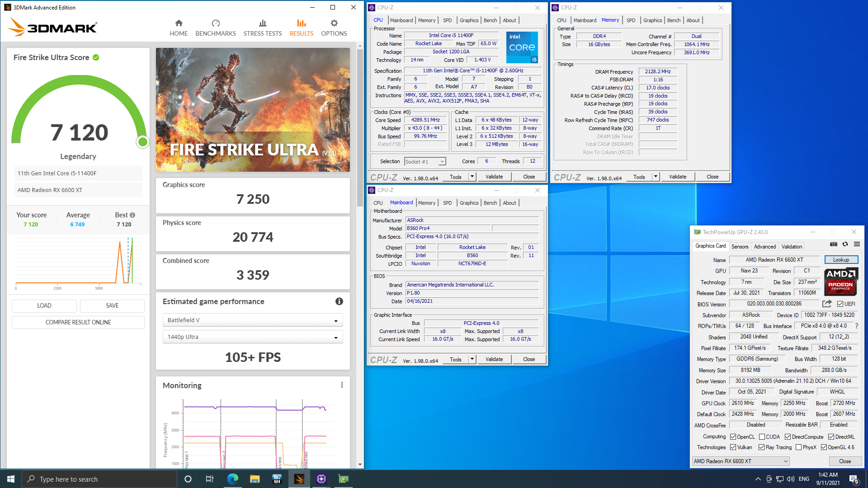
Task: Open Monitoring three-dot menu
Action: 342,385
